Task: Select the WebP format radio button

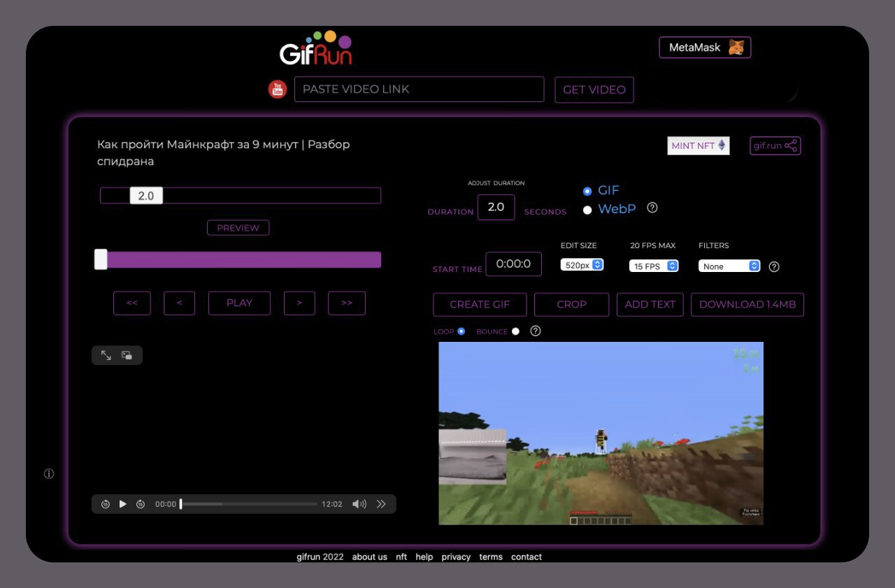Action: (x=587, y=210)
